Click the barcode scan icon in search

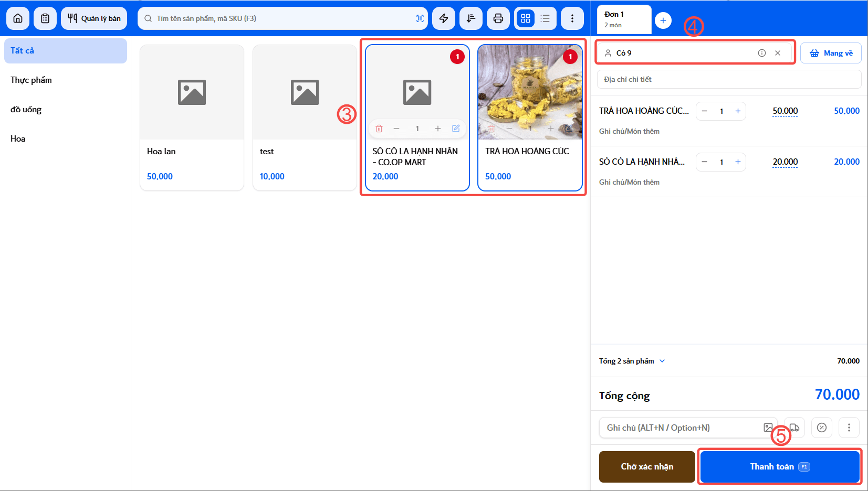420,18
